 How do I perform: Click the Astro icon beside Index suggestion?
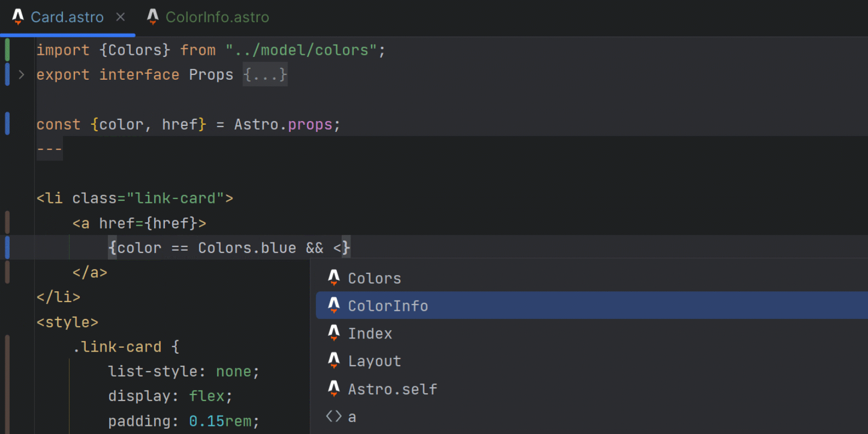(334, 333)
